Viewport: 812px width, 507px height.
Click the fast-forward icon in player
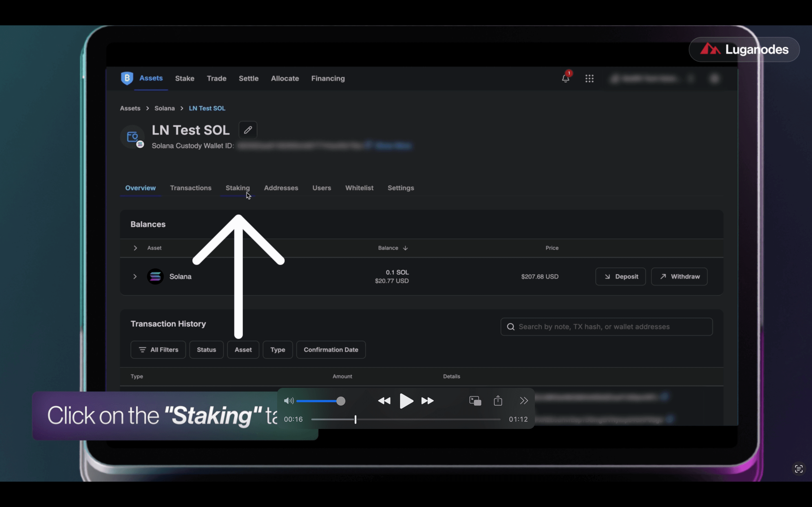427,401
